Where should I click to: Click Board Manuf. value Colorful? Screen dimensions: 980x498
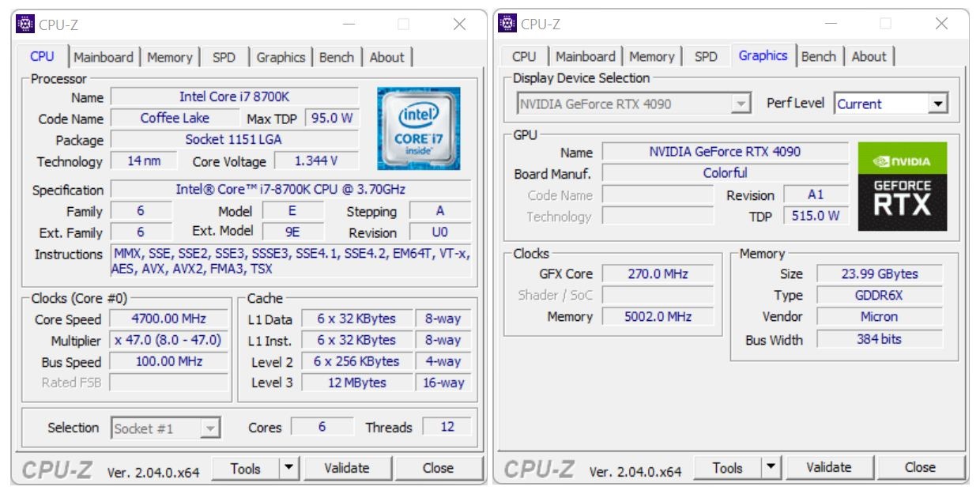726,173
